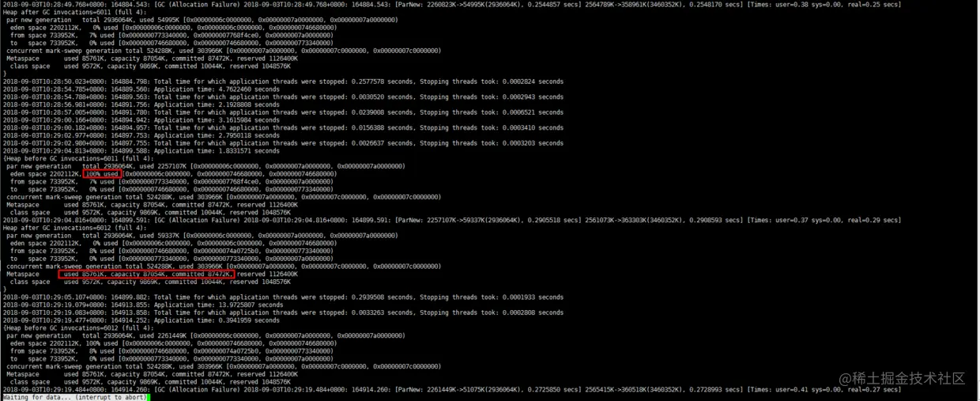980x401 pixels.
Task: Click timestamp "2018-09-03T10:29:19.079+0800"
Action: click(x=55, y=305)
